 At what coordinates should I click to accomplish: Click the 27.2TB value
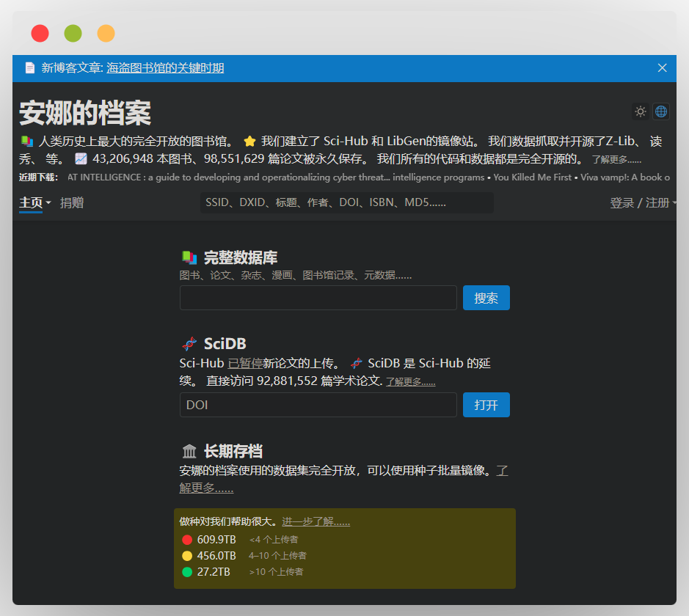214,572
